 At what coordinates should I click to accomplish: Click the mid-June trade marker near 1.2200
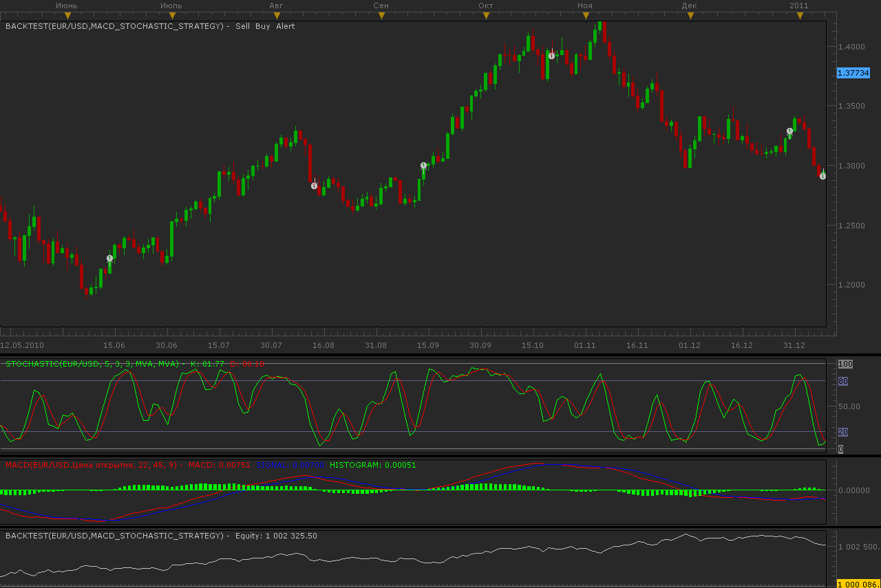pos(109,258)
